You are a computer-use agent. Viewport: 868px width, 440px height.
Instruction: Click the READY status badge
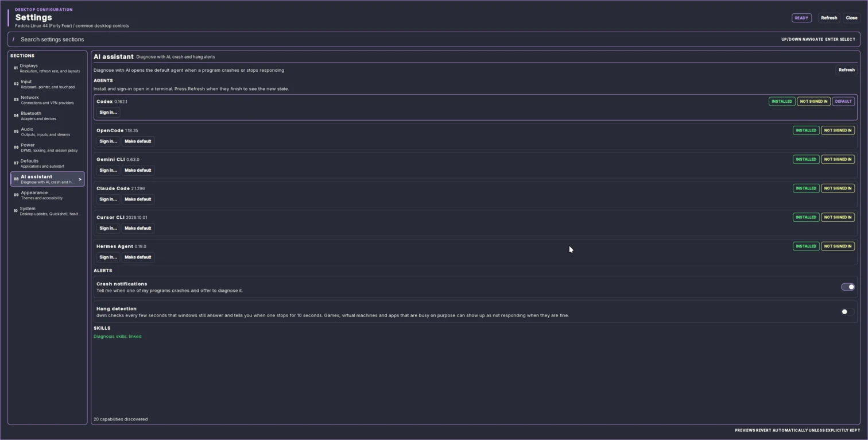pos(801,18)
